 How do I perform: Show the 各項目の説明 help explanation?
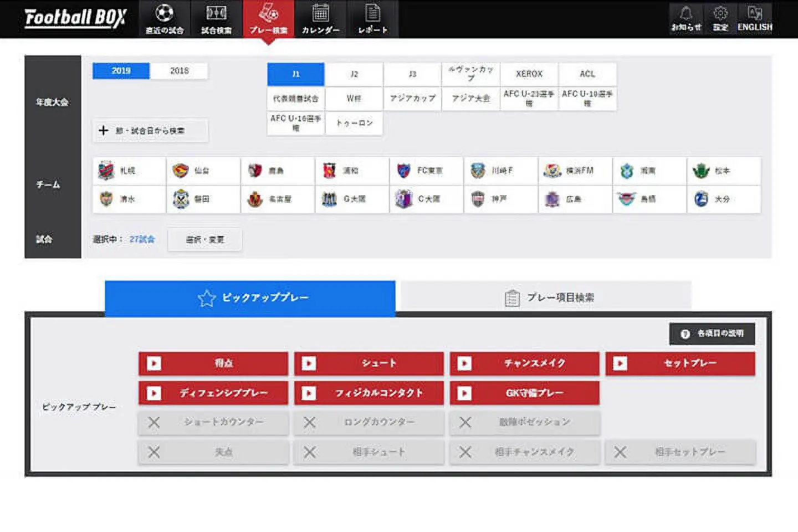tap(712, 334)
